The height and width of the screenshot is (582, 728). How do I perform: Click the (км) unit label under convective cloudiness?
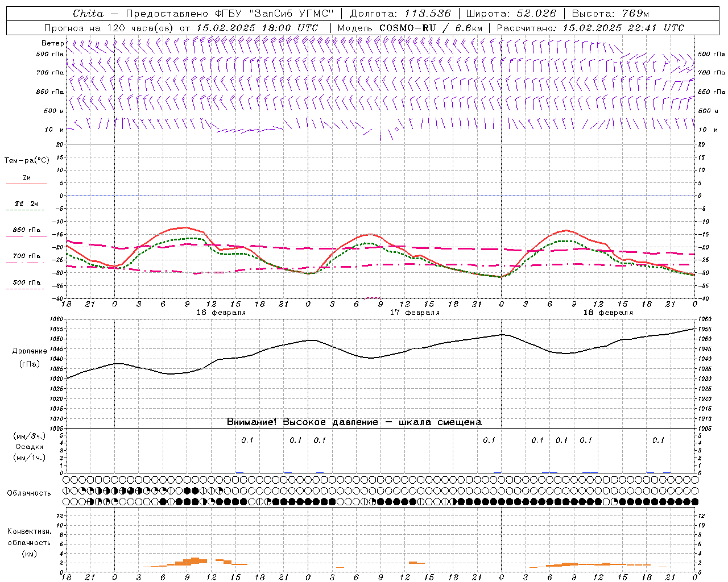[29, 554]
